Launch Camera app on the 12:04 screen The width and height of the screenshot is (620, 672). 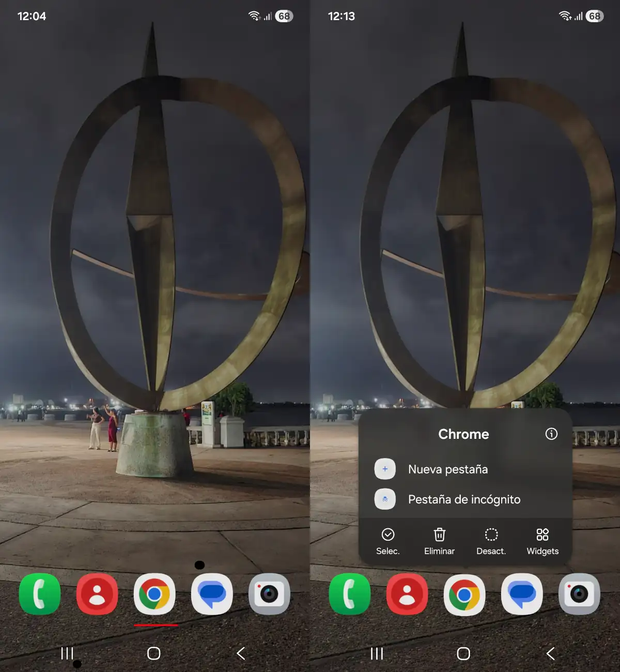(269, 594)
